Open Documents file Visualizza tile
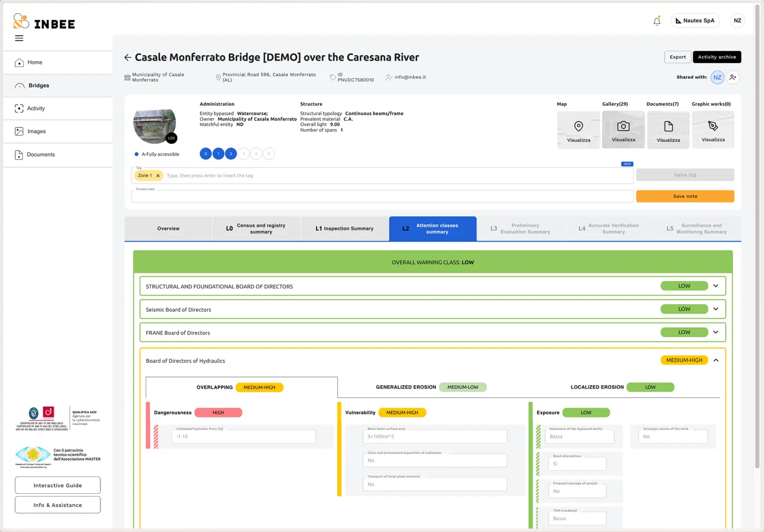The image size is (764, 532). 668,130
